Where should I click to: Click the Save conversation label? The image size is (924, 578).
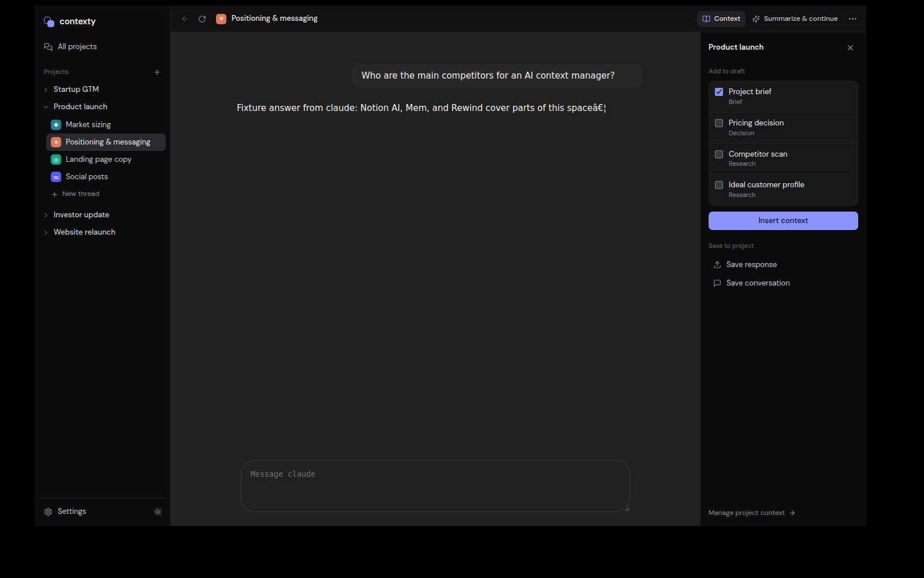(x=758, y=283)
